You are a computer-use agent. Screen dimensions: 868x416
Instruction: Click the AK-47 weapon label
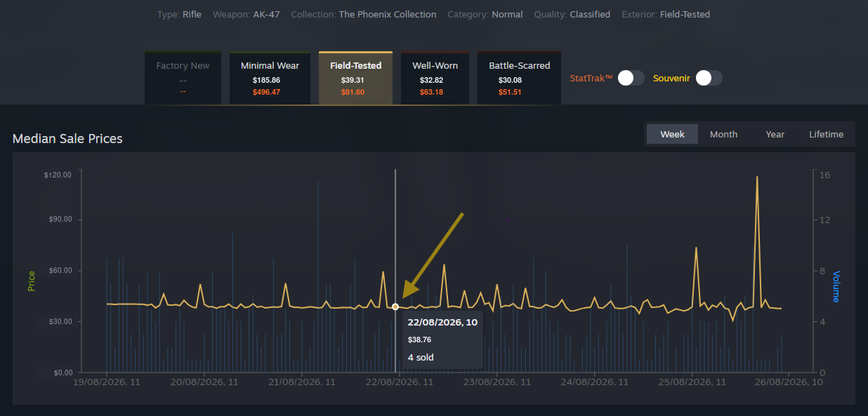tap(266, 14)
